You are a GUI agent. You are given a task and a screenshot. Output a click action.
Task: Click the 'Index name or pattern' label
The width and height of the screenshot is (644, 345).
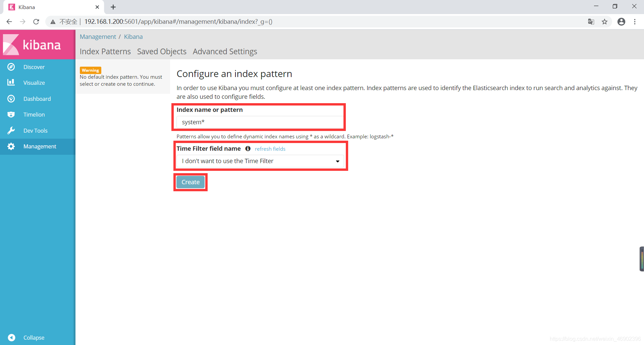pos(210,110)
